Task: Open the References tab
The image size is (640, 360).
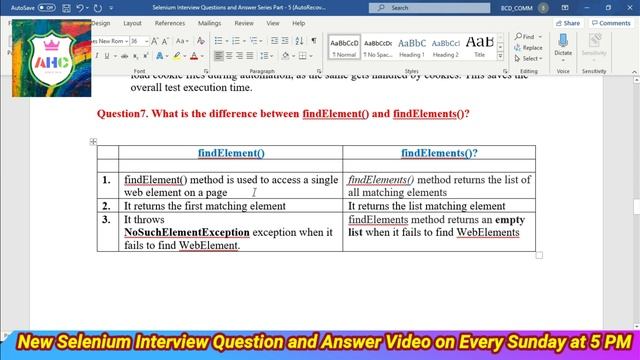Action: tap(170, 23)
